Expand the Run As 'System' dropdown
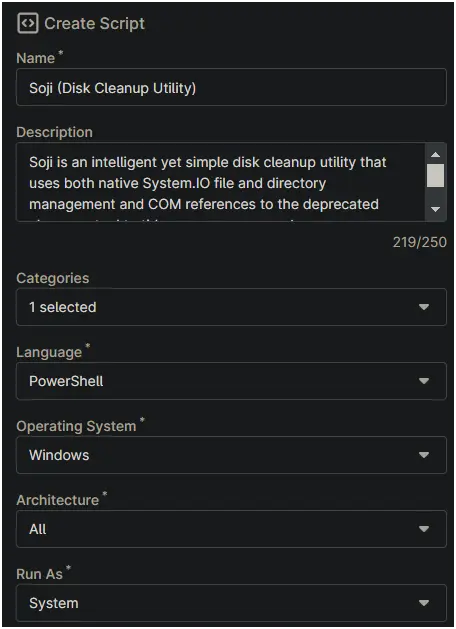 [231, 603]
